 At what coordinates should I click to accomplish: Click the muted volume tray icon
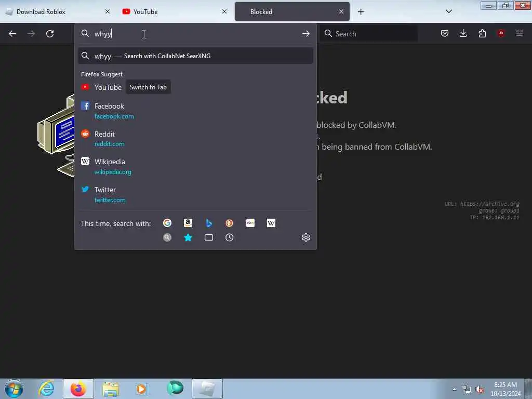480,390
